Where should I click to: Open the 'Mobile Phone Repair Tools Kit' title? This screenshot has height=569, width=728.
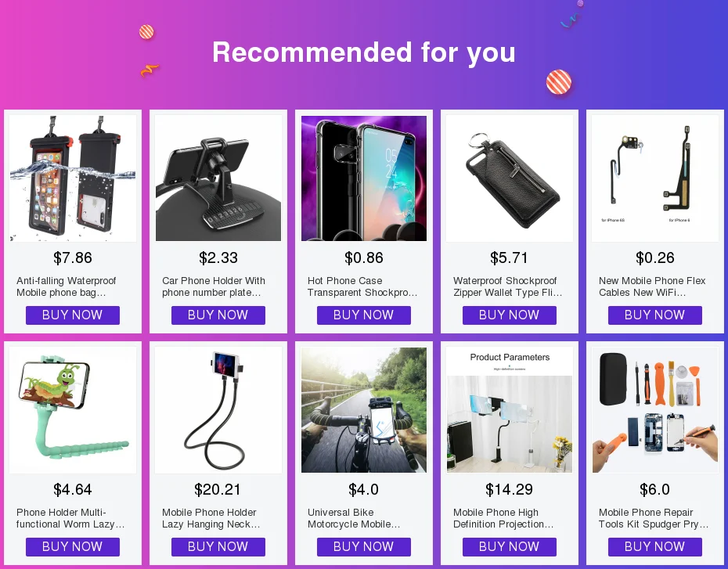click(x=654, y=518)
